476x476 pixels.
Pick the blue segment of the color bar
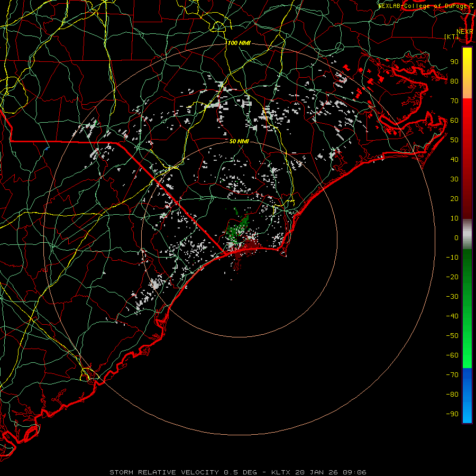(x=467, y=396)
